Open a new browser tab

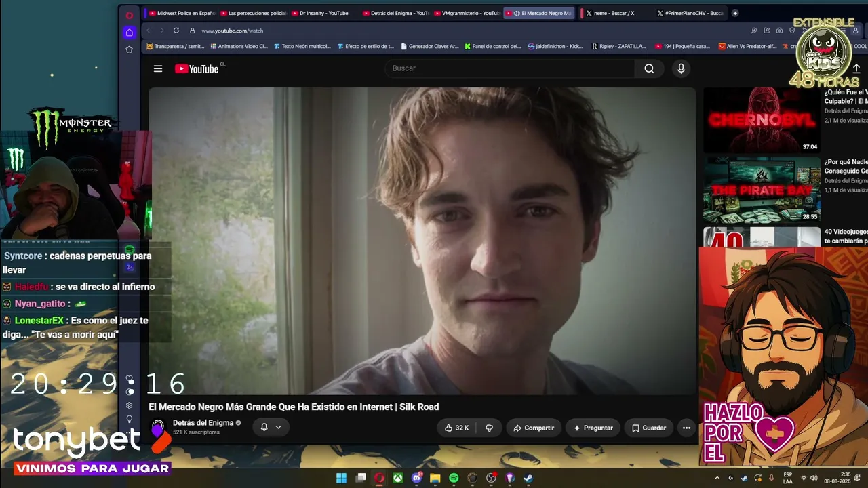tap(735, 13)
